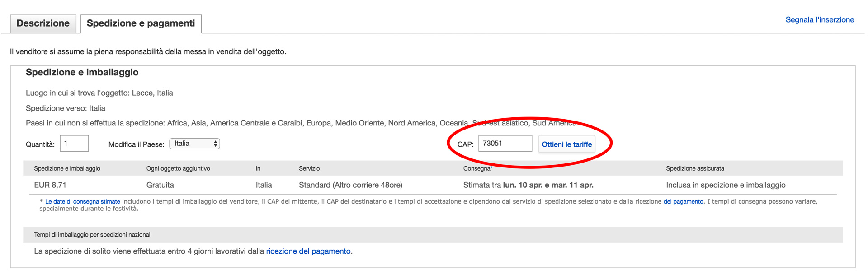Follow the ricezione del pagamento link

point(308,251)
